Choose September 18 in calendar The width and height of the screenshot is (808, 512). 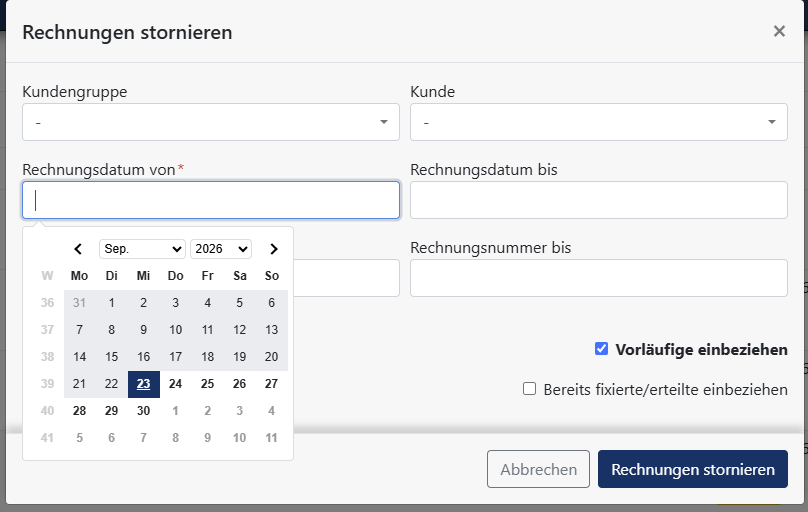coord(208,357)
